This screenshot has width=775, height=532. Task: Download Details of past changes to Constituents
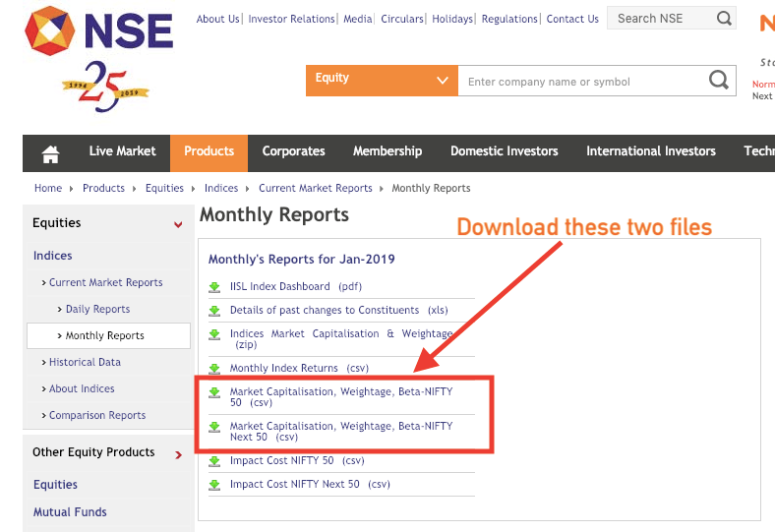click(x=339, y=311)
